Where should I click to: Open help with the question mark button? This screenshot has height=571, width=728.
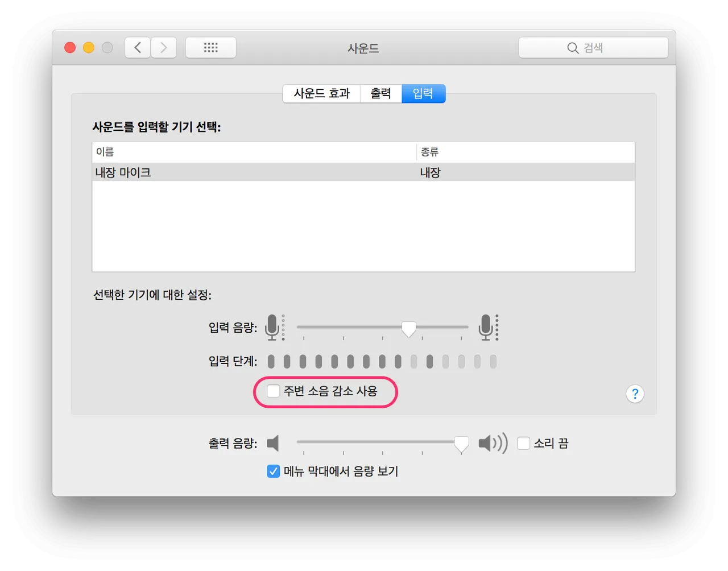click(635, 394)
